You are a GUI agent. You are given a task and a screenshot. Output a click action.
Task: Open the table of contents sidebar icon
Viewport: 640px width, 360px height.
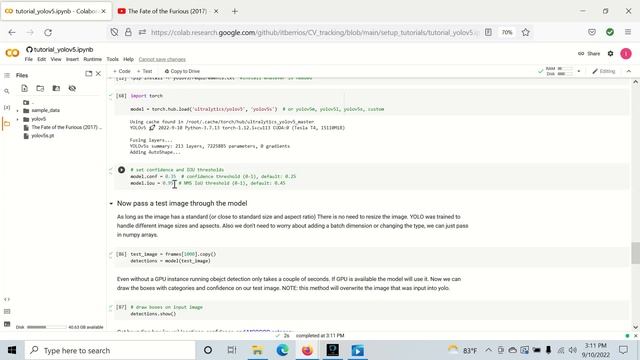(x=7, y=76)
